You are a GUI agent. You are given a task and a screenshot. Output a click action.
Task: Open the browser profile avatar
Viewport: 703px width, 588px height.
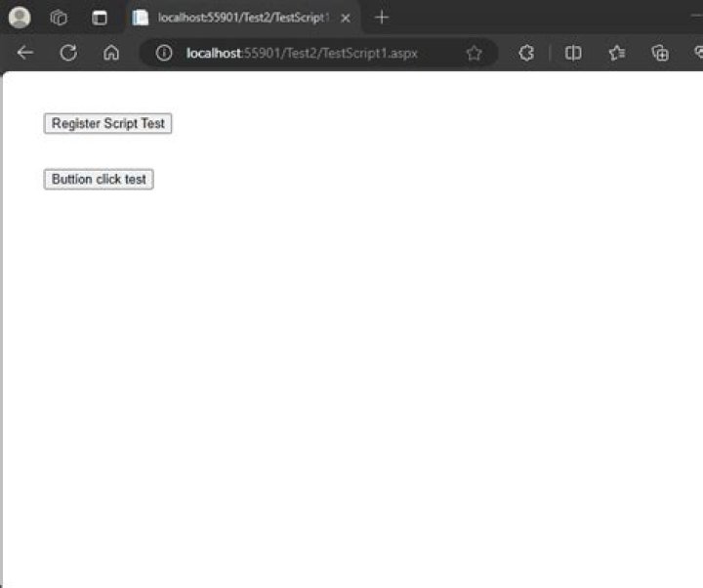pos(20,18)
